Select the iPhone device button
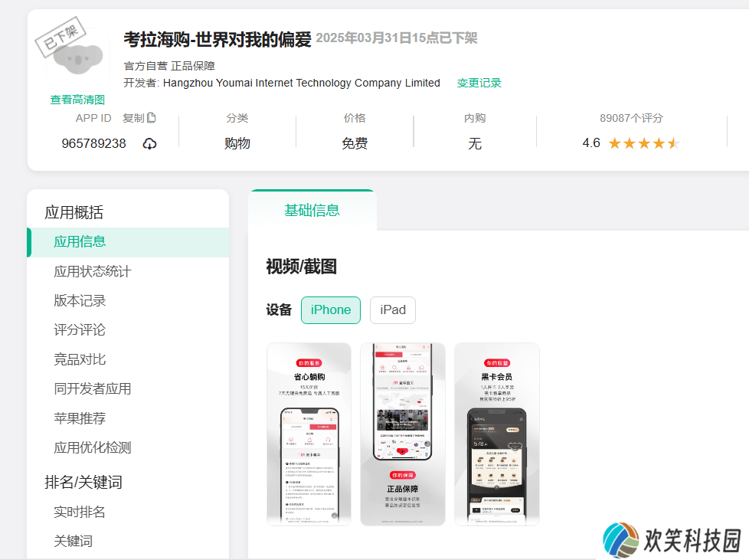Image resolution: width=749 pixels, height=560 pixels. tap(331, 310)
